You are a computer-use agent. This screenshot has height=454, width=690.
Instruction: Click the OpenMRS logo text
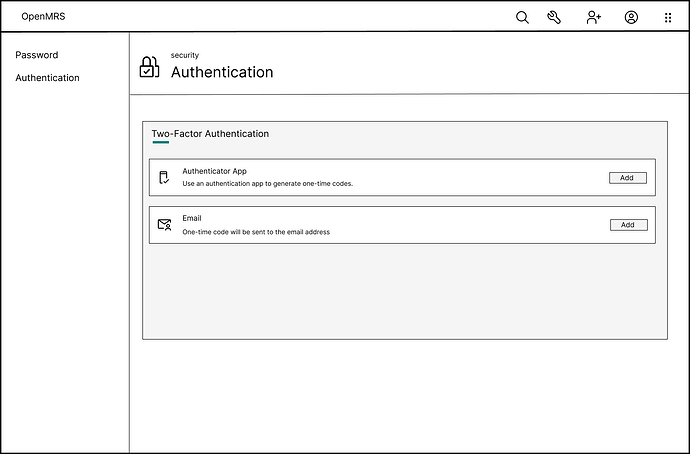point(43,17)
